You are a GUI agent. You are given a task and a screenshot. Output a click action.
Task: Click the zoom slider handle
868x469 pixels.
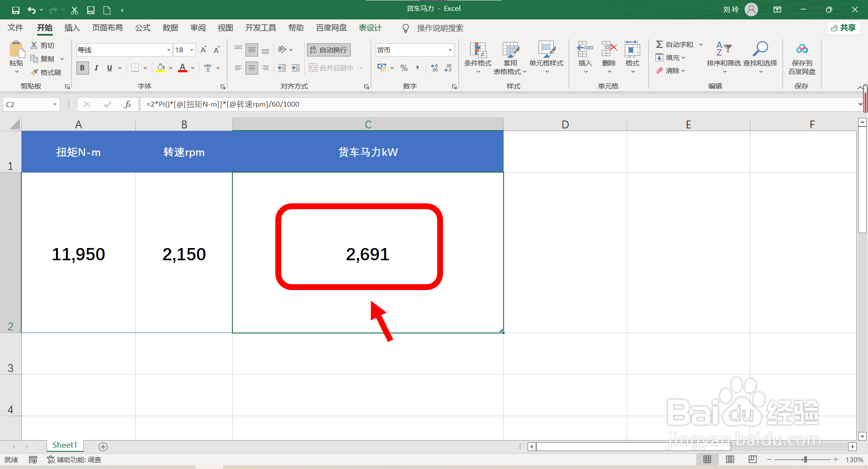[805, 460]
